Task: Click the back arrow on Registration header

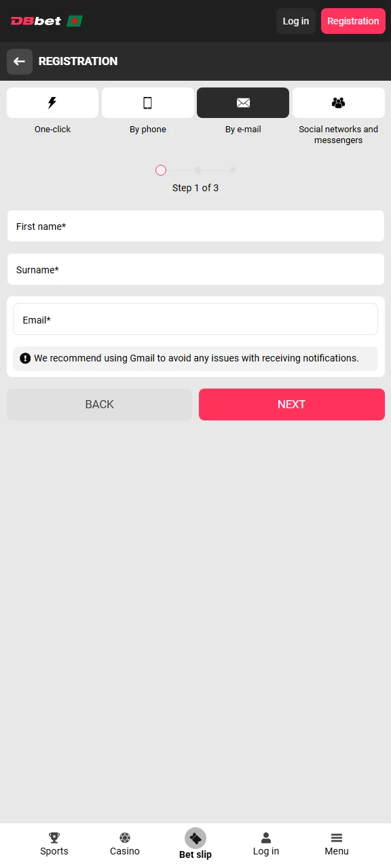Action: [19, 62]
